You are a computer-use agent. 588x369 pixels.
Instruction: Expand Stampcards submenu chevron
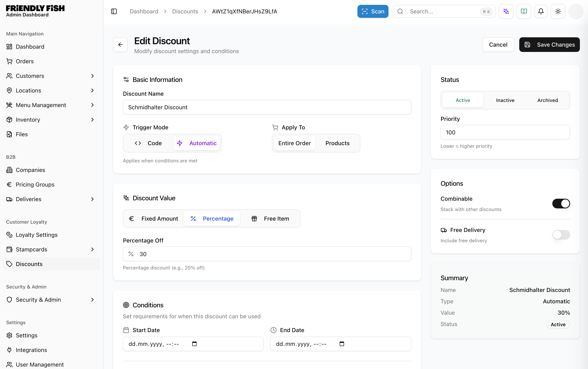pos(92,249)
